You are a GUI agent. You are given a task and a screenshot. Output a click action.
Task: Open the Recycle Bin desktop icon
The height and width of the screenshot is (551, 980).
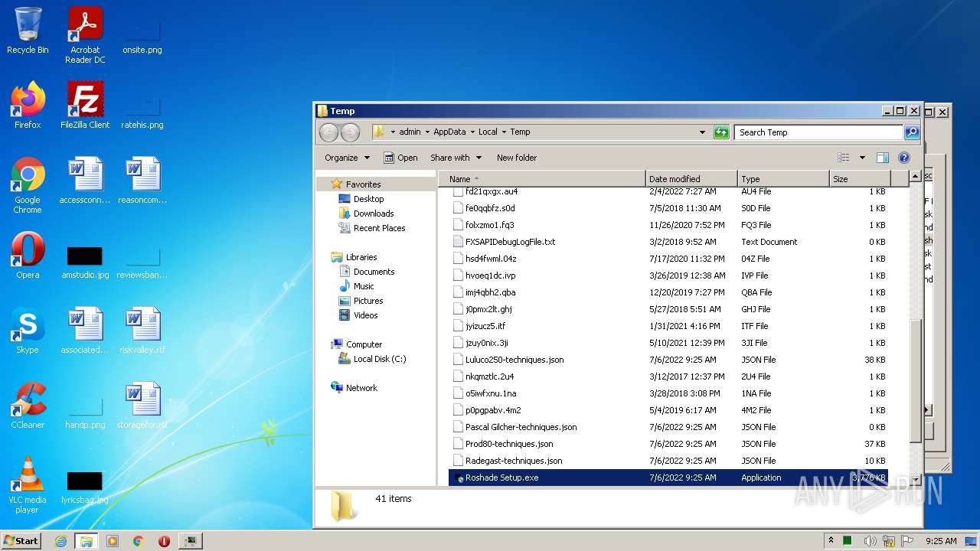click(28, 31)
